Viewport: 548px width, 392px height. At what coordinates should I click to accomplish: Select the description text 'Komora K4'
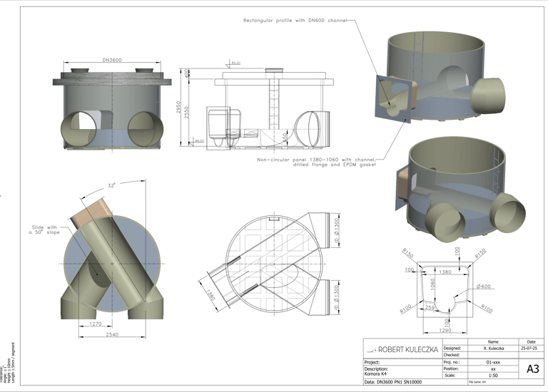click(375, 374)
